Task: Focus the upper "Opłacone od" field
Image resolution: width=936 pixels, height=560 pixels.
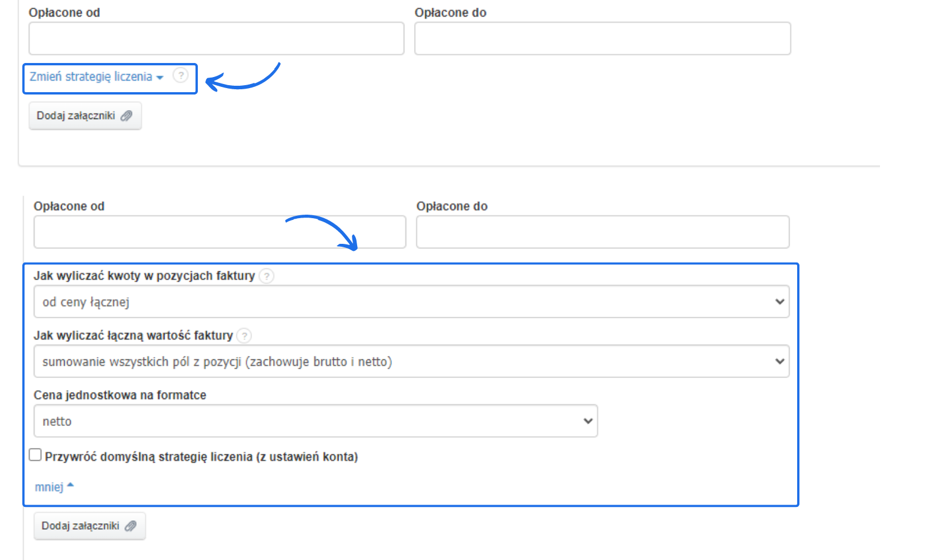Action: (x=216, y=39)
